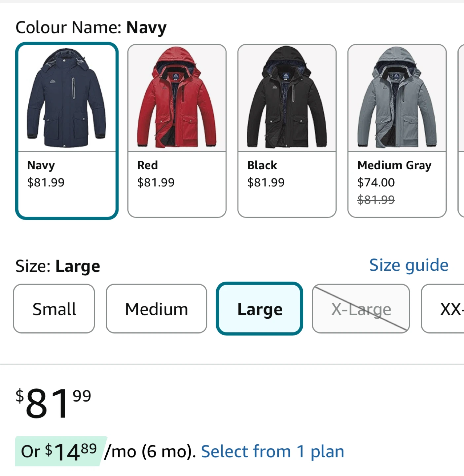The width and height of the screenshot is (464, 476).
Task: Click the Black colour name label
Action: 262,165
